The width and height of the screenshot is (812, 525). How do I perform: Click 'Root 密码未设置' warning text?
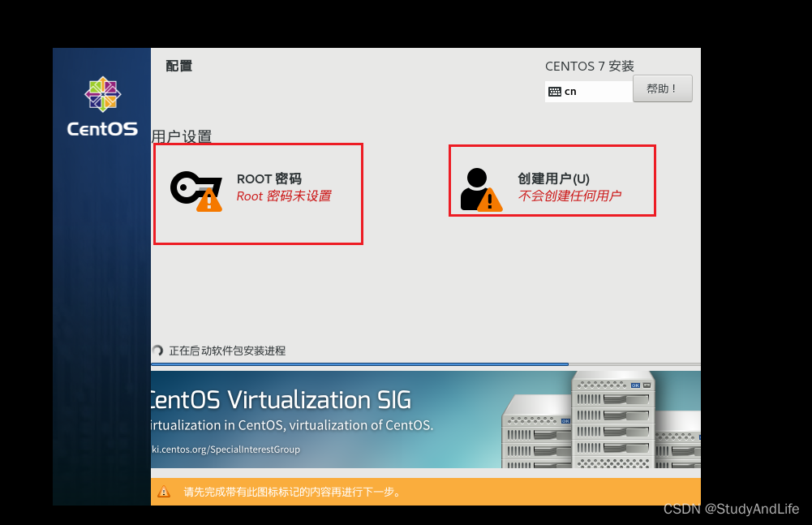284,196
